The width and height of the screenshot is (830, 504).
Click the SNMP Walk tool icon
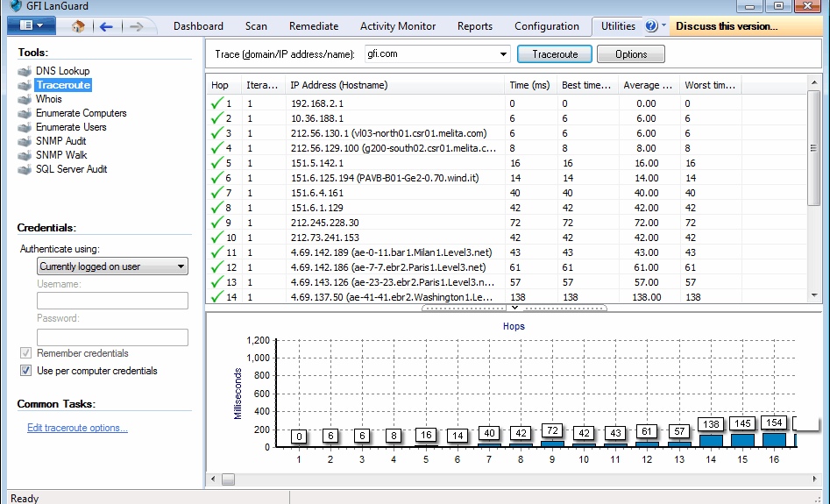[x=25, y=155]
